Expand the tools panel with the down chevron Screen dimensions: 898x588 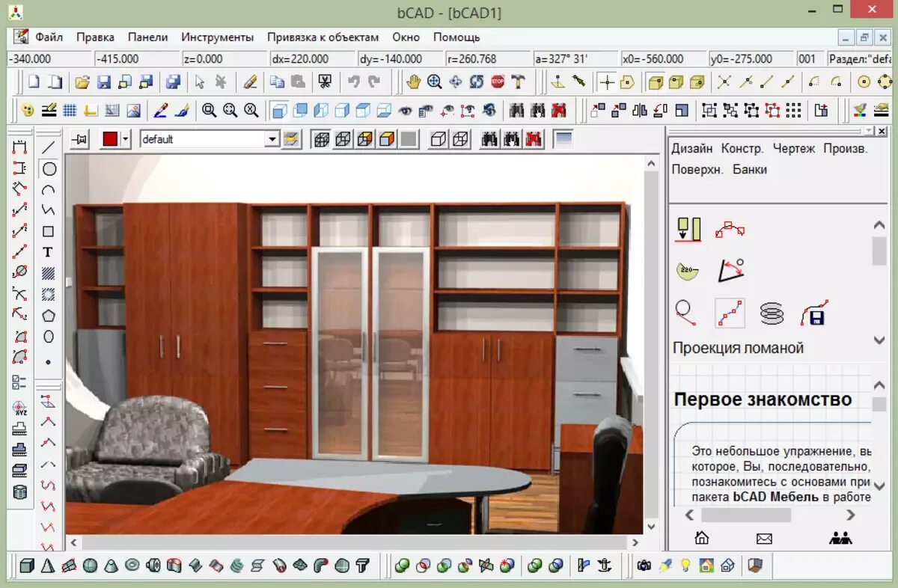(x=880, y=341)
